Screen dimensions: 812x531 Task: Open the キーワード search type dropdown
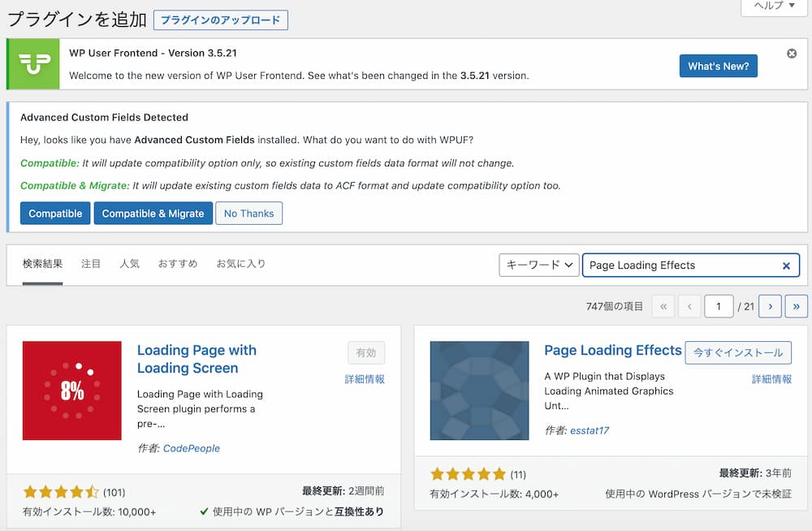pos(538,265)
